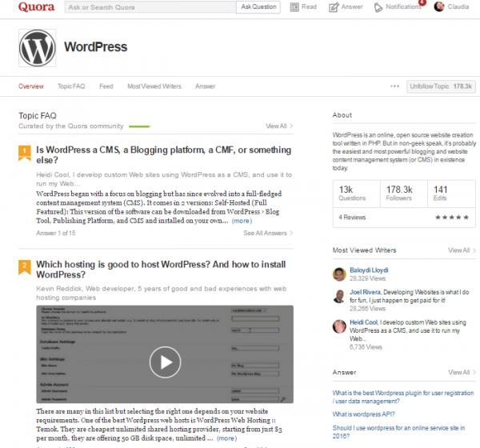Click the Ask Question button
Image resolution: width=480 pixels, height=448 pixels.
pyautogui.click(x=258, y=6)
